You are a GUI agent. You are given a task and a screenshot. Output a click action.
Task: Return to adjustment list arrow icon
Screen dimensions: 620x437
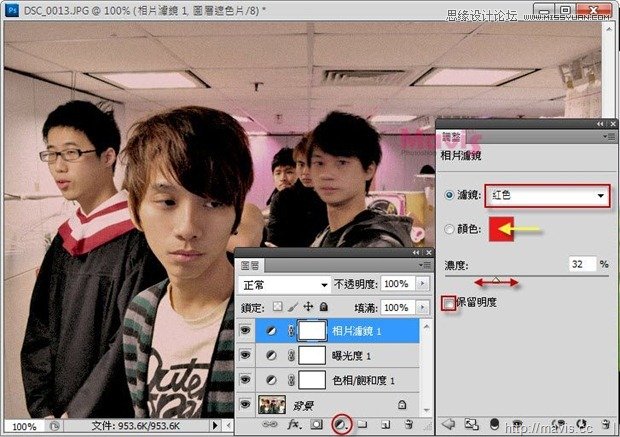tap(448, 424)
